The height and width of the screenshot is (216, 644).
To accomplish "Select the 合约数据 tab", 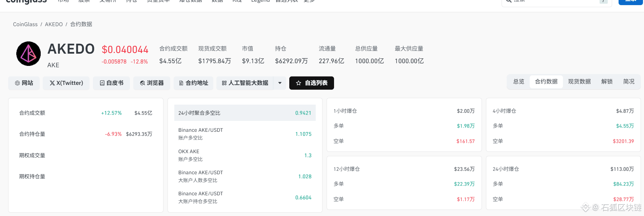I will [546, 82].
